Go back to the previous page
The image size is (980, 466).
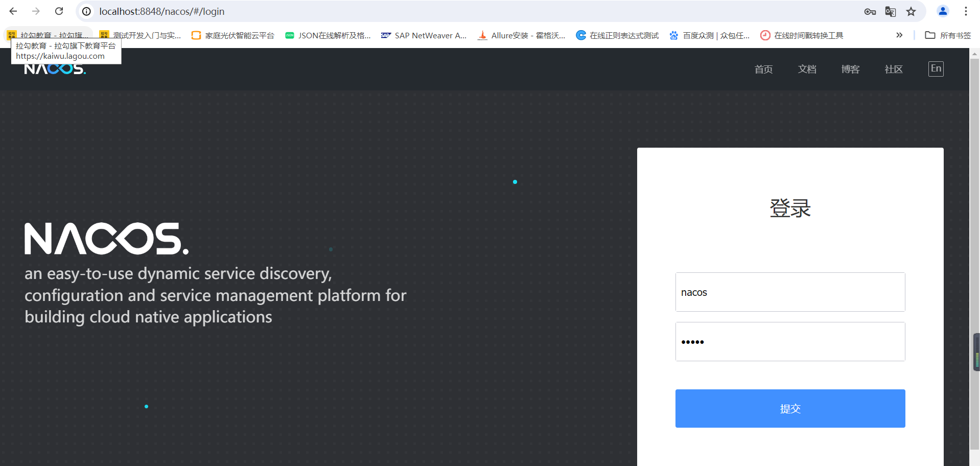(x=13, y=11)
